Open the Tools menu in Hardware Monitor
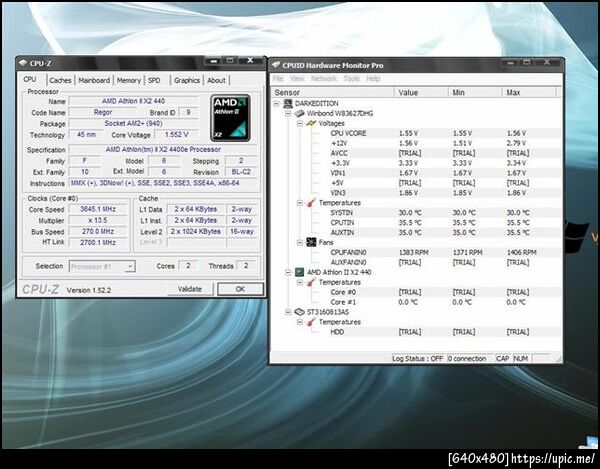Viewport: 600px width, 469px height. 351,78
